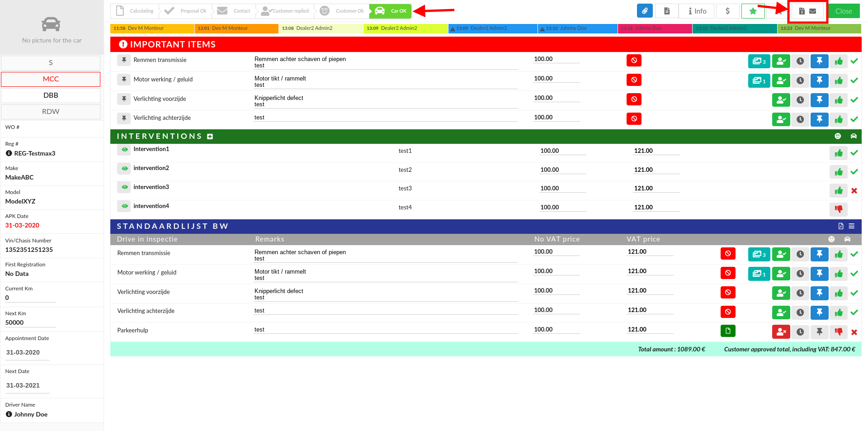Click the Info button

[697, 11]
